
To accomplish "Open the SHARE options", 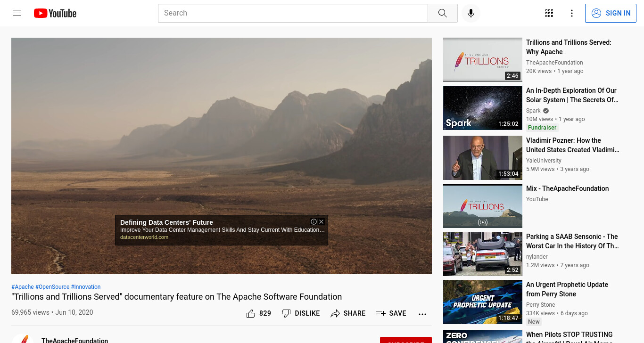I will (x=348, y=313).
